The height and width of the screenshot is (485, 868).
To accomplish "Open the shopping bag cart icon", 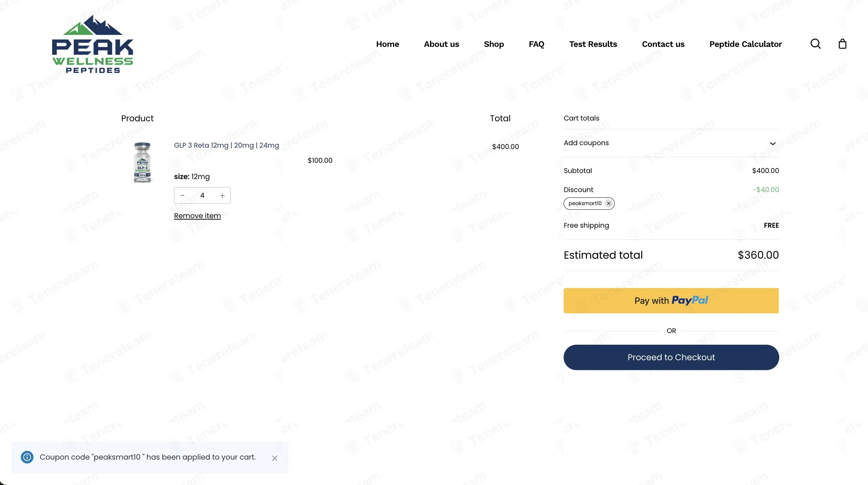I will click(x=842, y=44).
